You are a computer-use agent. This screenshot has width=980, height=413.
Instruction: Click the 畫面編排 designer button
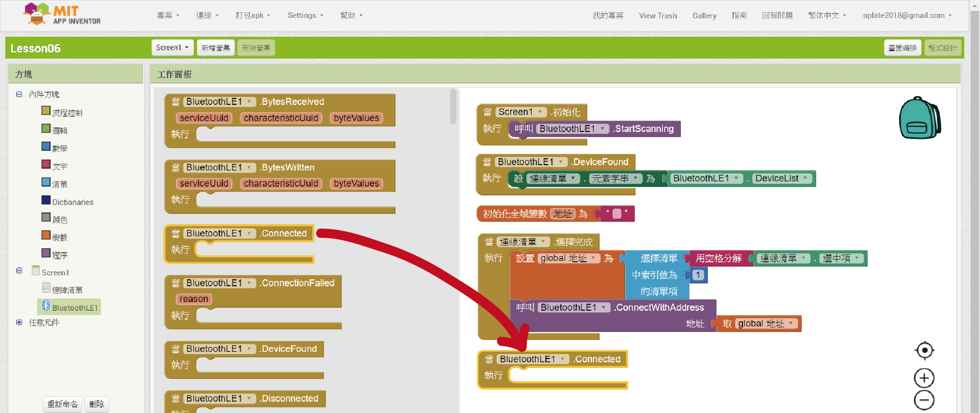902,48
